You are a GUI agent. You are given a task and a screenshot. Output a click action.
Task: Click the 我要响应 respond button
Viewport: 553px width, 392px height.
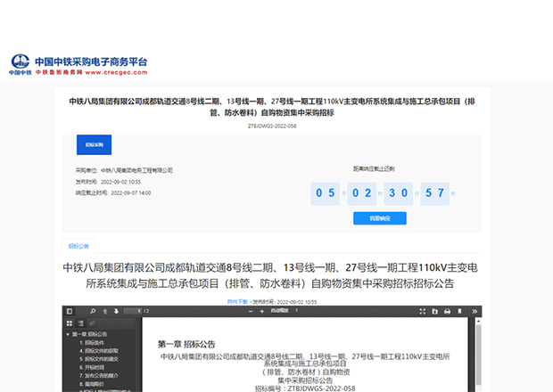click(380, 218)
